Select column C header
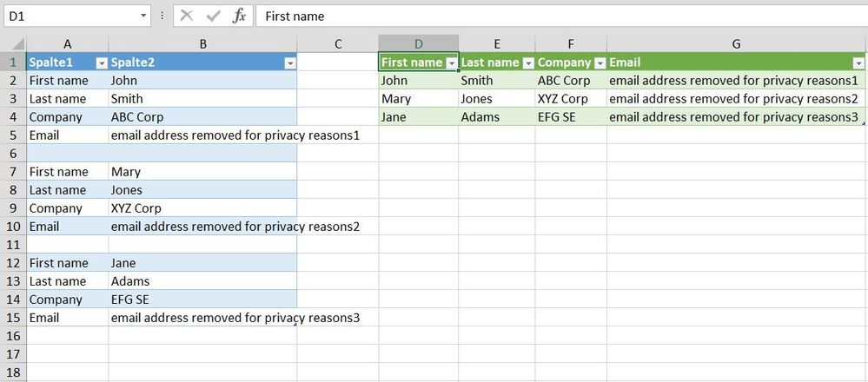Screen dimensions: 868x382 click(x=337, y=43)
